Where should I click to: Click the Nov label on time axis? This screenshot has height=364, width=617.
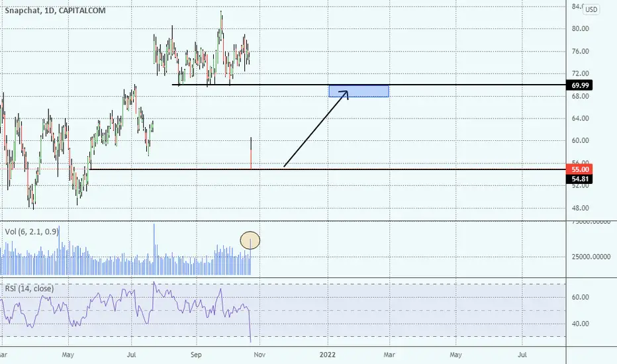(x=260, y=355)
